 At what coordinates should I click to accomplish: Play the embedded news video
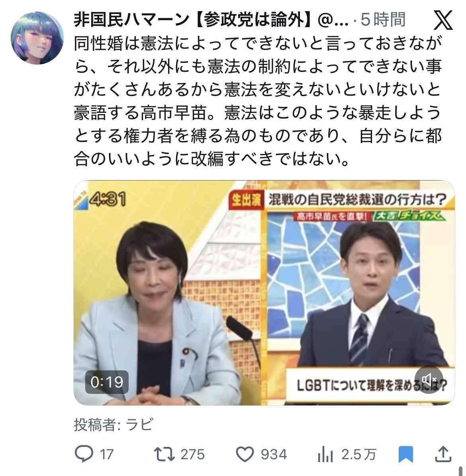pos(264,293)
